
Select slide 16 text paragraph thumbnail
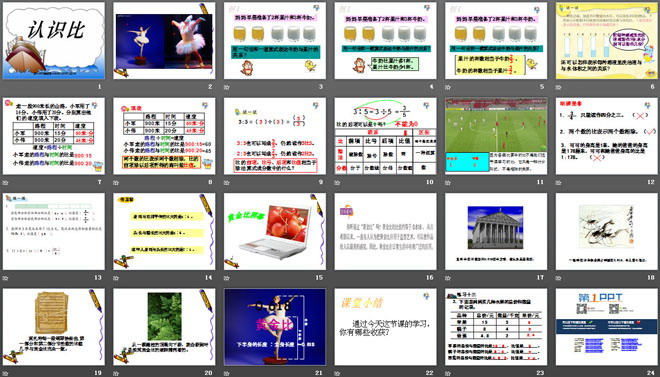click(x=386, y=231)
